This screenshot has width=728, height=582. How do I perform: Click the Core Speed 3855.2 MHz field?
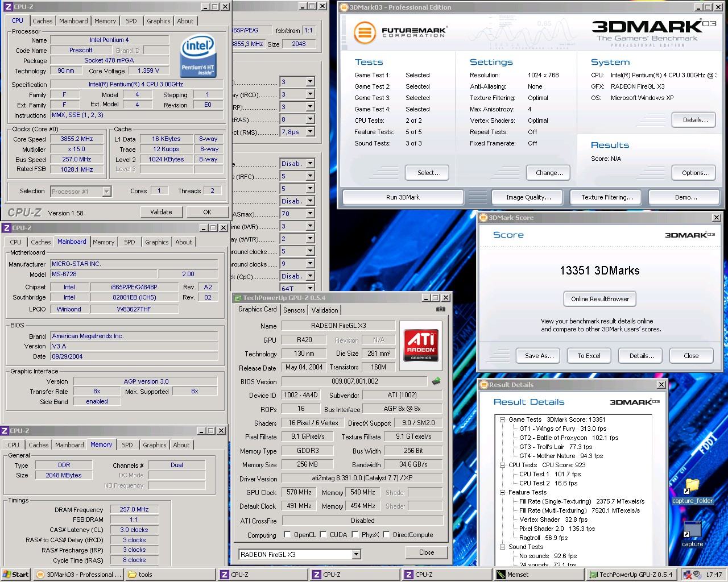point(77,139)
